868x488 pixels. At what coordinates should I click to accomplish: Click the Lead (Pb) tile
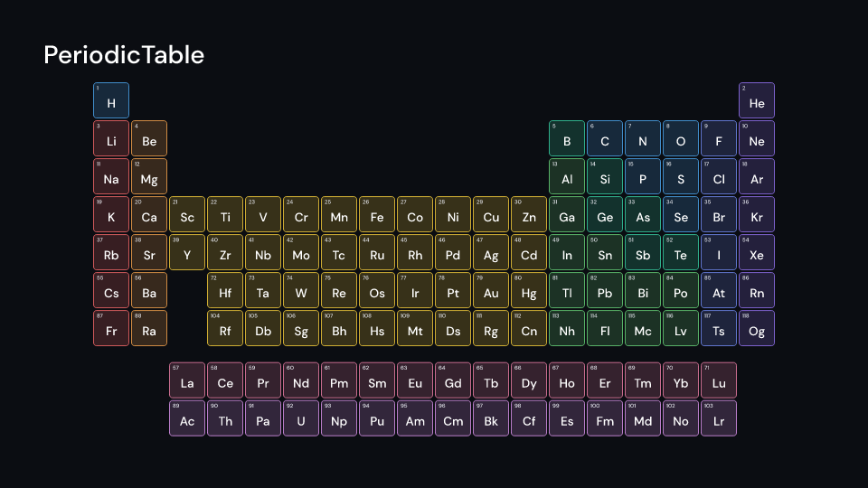coord(605,290)
